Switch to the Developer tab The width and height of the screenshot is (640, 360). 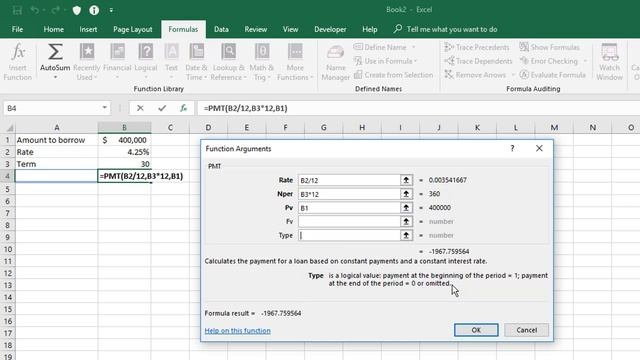tap(330, 29)
